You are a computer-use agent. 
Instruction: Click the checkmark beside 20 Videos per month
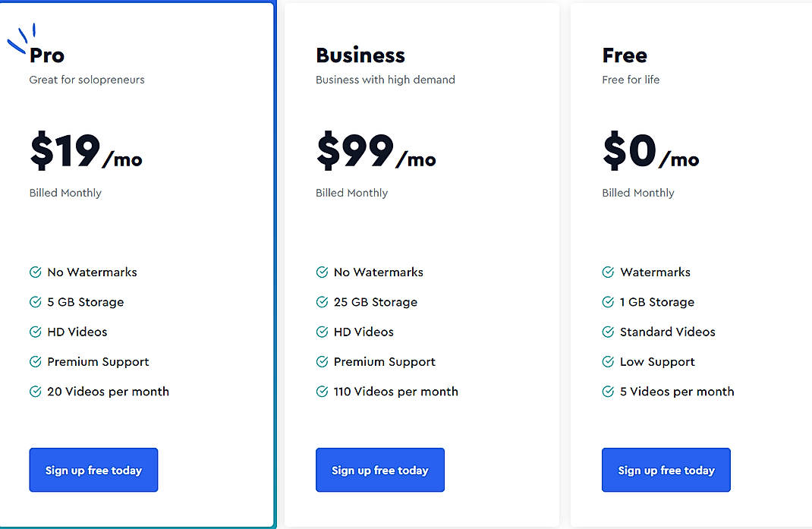pos(35,392)
